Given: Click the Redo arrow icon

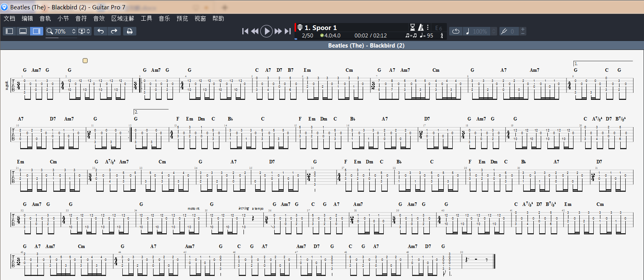Looking at the screenshot, I should [x=114, y=31].
